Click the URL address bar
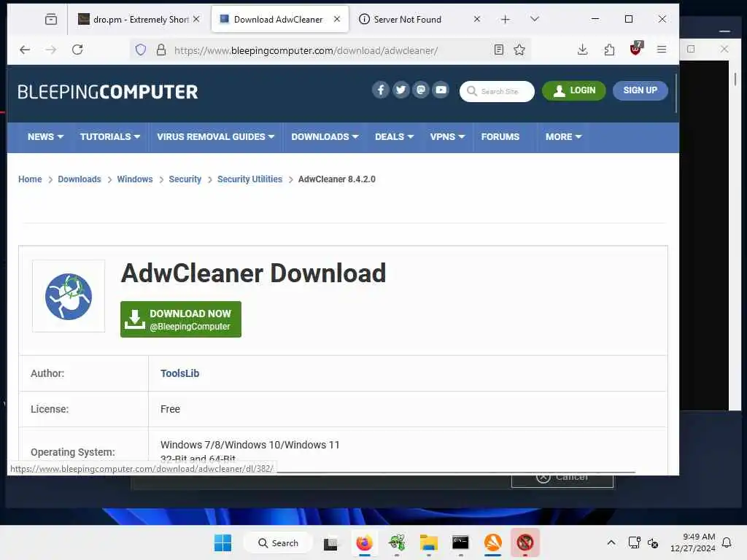Viewport: 747px width, 560px height. tap(329, 50)
